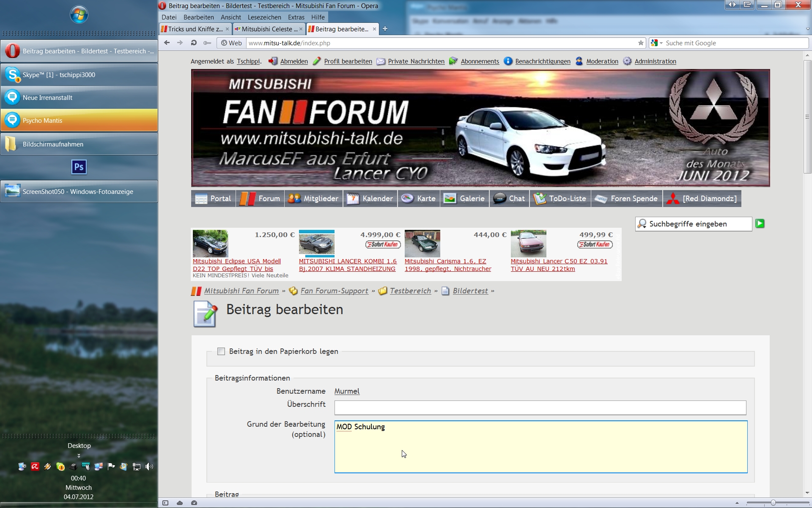Go back with the Opera back arrow
Viewport: 812px width, 508px height.
pos(167,43)
